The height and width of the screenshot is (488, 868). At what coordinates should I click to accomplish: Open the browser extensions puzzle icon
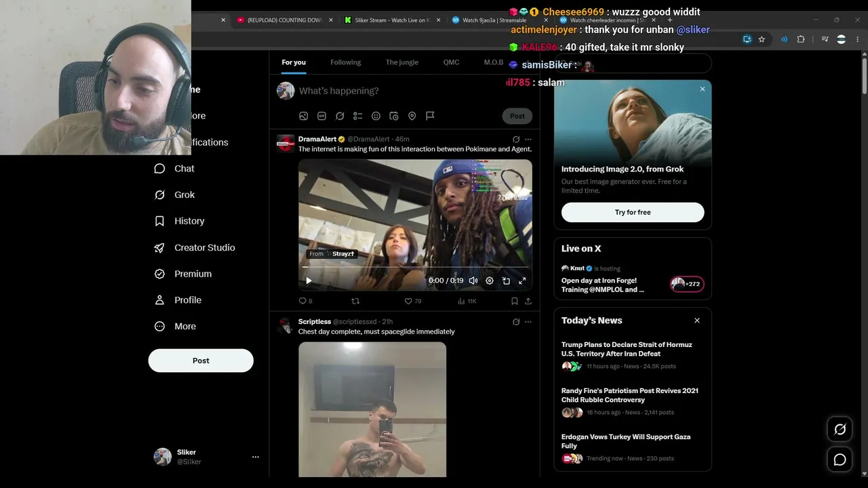tap(801, 39)
